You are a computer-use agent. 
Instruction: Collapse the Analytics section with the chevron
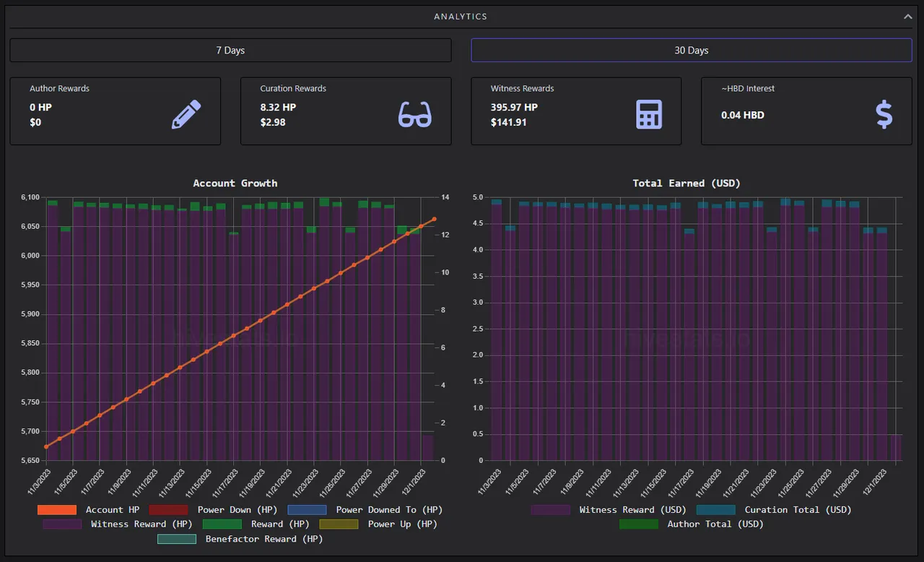[x=907, y=16]
